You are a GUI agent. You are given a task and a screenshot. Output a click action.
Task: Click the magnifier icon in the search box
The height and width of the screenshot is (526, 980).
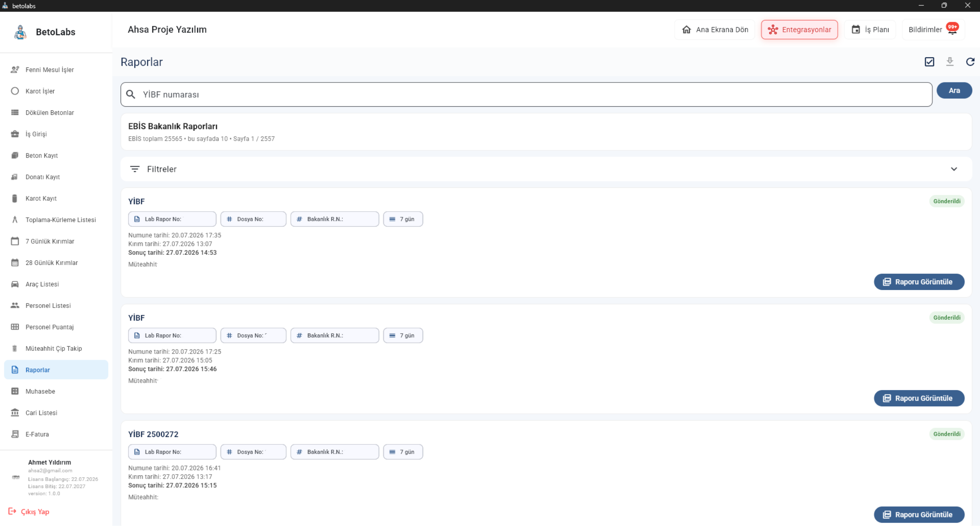[131, 94]
